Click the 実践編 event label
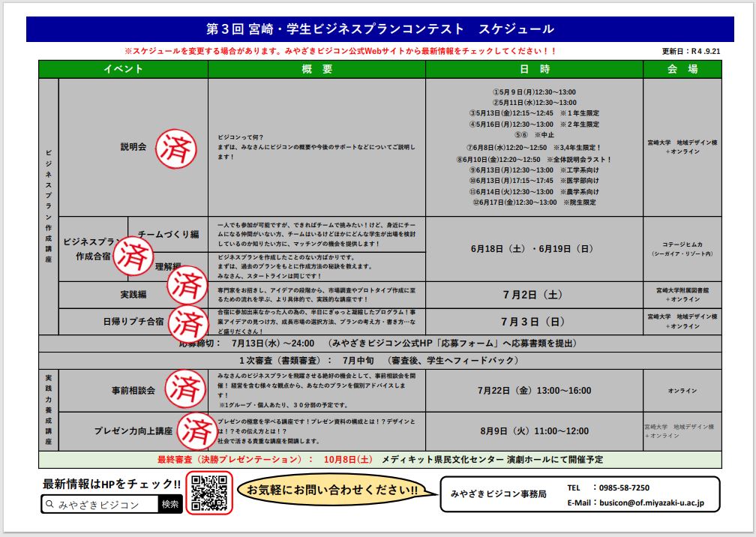 133,295
